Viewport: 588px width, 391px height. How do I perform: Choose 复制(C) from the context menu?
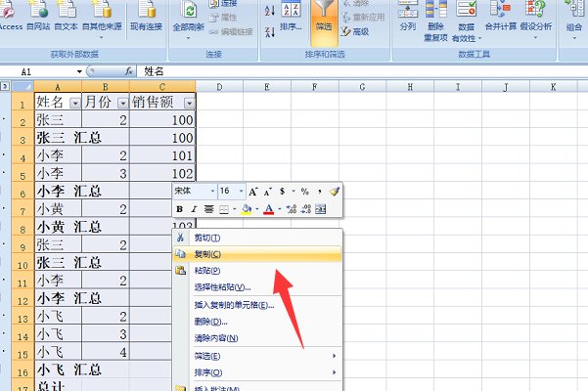tap(257, 254)
